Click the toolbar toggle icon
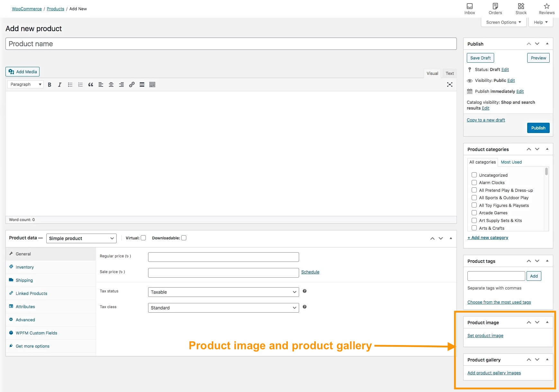The height and width of the screenshot is (392, 559). (x=152, y=85)
